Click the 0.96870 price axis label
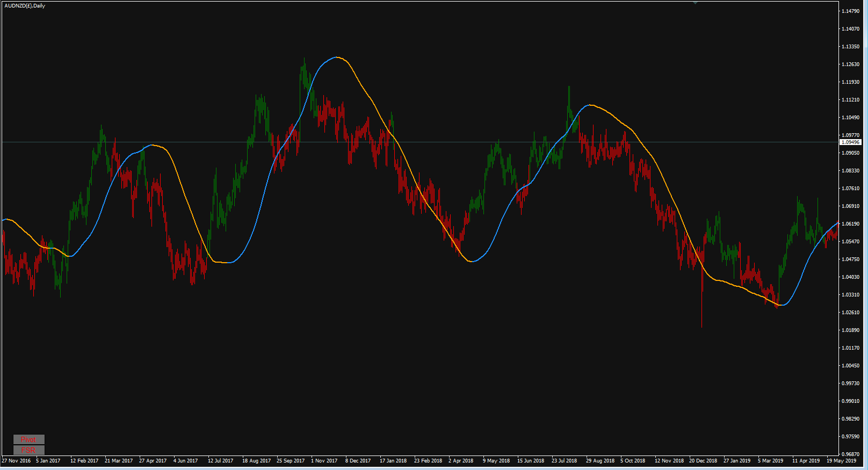The height and width of the screenshot is (470, 868). (x=851, y=454)
